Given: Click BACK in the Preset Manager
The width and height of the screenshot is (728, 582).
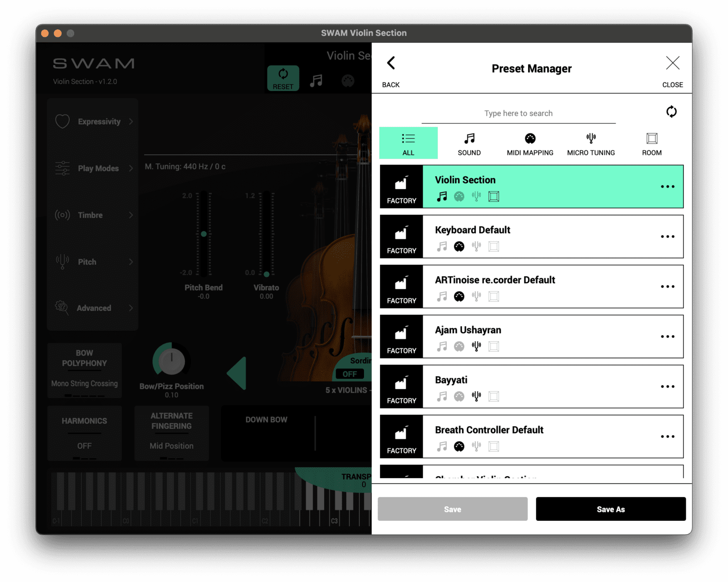Looking at the screenshot, I should point(391,69).
